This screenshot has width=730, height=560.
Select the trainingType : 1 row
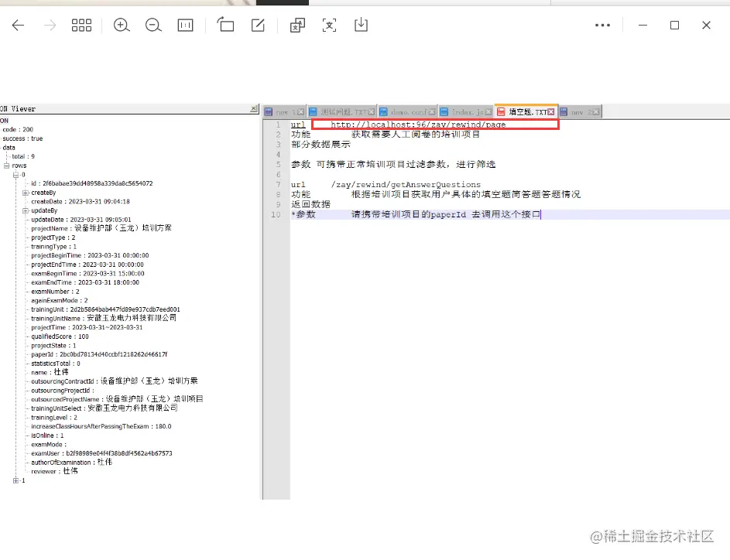coord(53,247)
